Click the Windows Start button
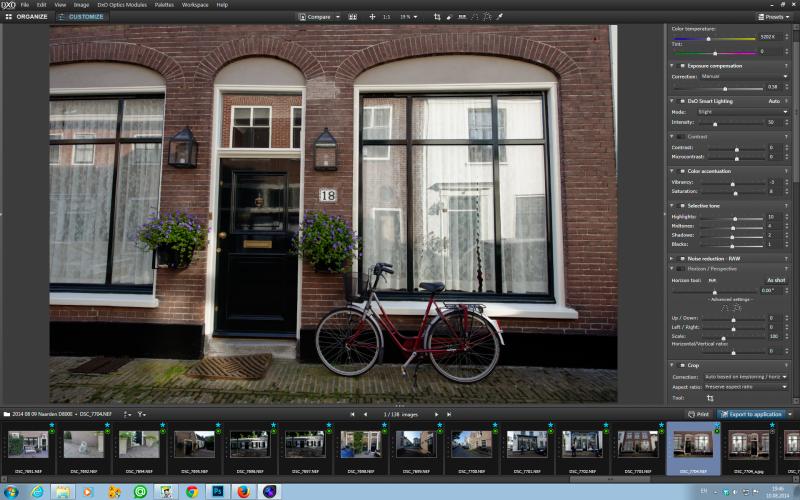This screenshot has height=500, width=800. (11, 492)
